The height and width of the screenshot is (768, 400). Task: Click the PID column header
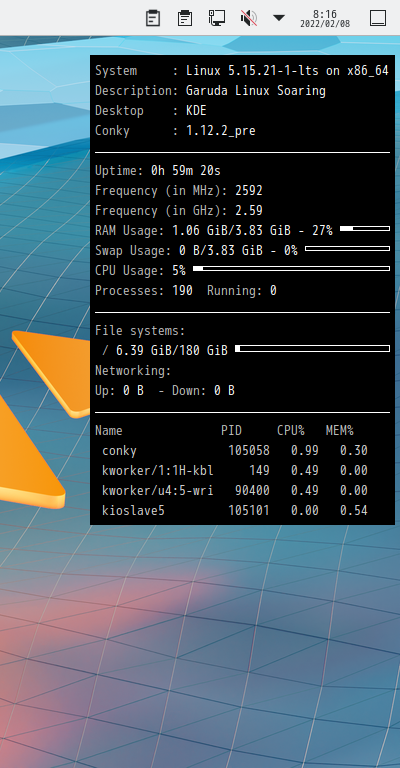pyautogui.click(x=231, y=431)
